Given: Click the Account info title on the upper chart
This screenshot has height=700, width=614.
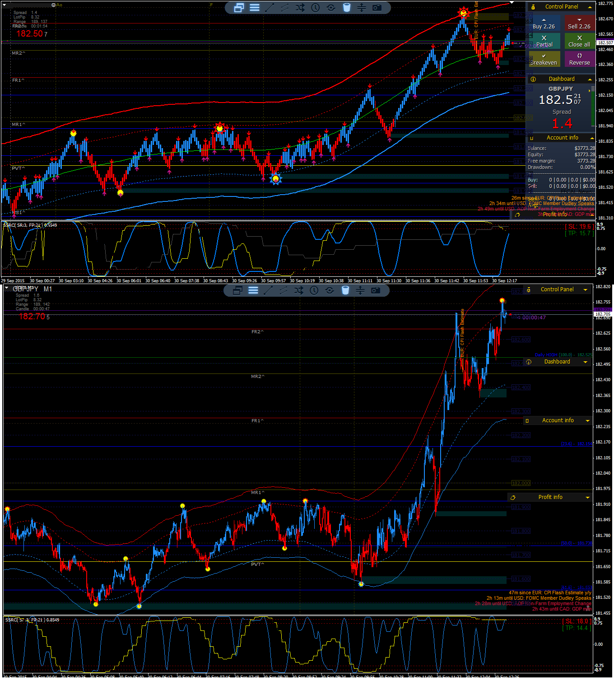Looking at the screenshot, I should click(563, 138).
